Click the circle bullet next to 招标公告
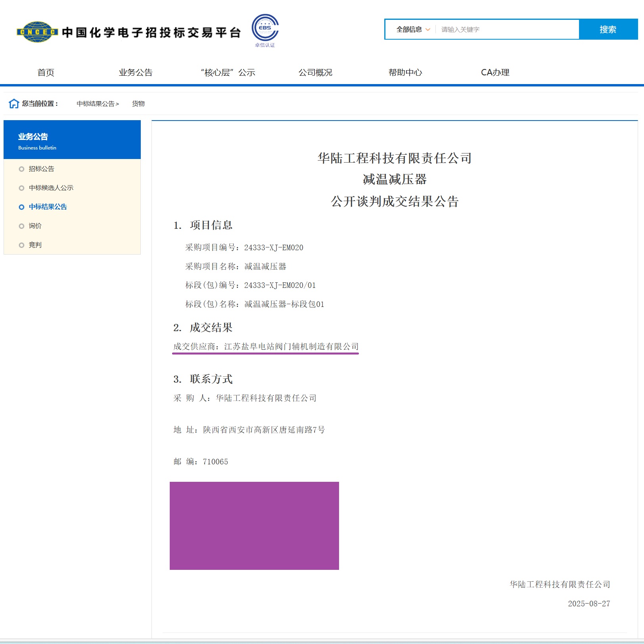 (21, 169)
